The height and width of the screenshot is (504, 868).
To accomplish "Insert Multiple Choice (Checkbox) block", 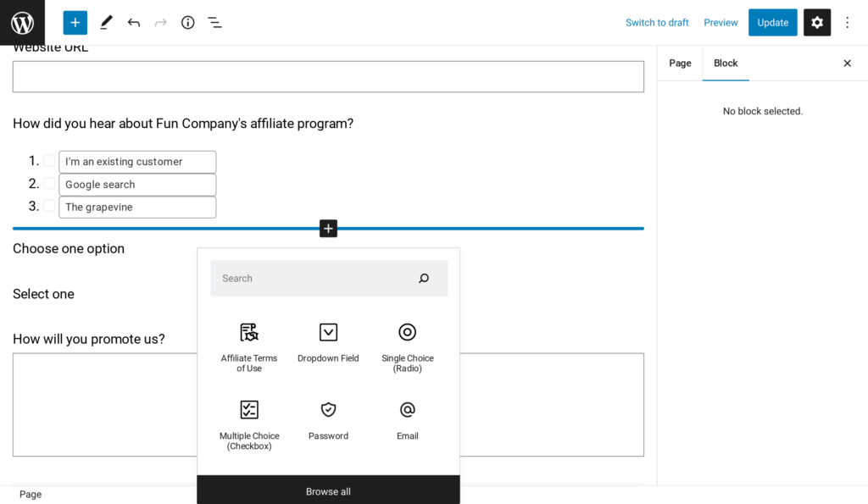I will pyautogui.click(x=249, y=425).
